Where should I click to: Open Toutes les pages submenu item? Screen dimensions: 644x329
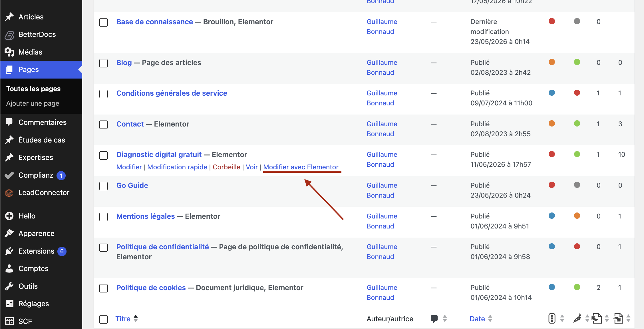pos(33,89)
